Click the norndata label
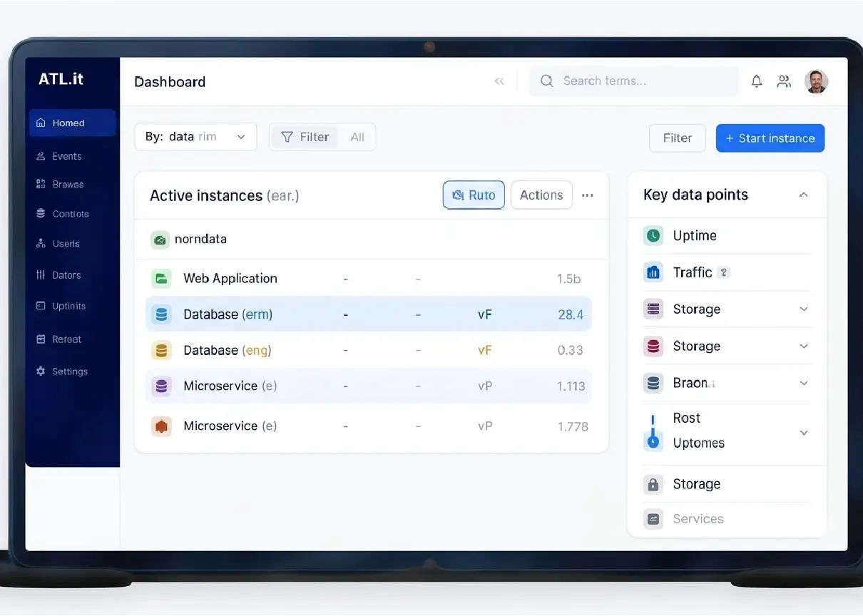Viewport: 863px width, 616px height. (200, 240)
